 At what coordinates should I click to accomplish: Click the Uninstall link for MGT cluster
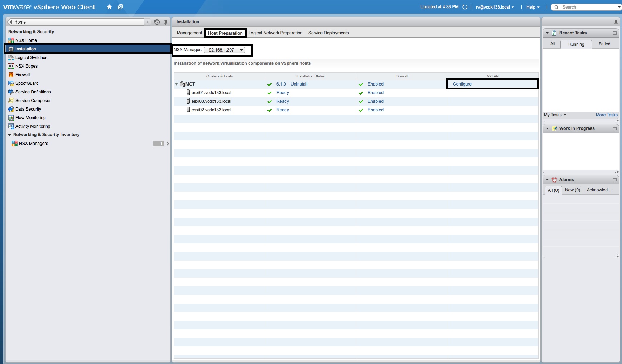click(299, 84)
